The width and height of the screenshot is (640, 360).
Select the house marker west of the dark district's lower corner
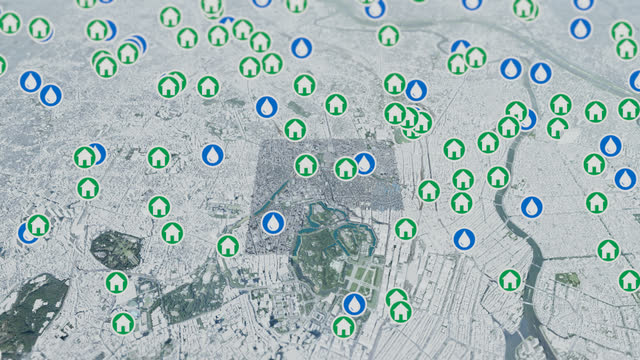(x=228, y=246)
